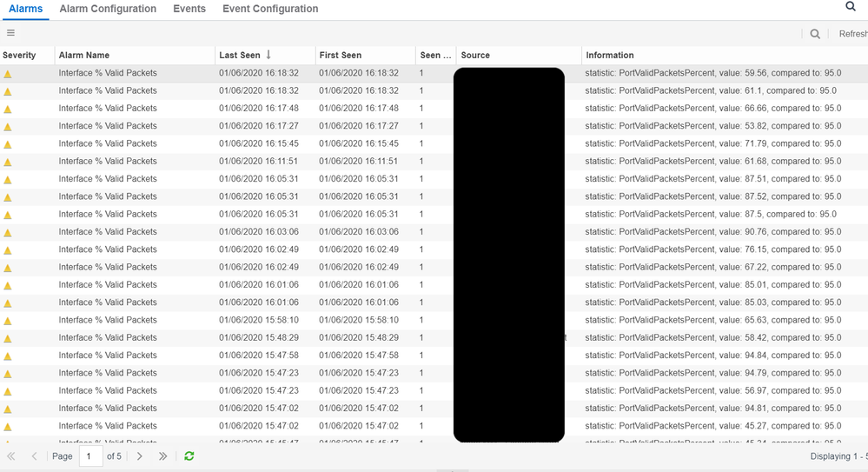The width and height of the screenshot is (868, 472).
Task: Click the Refresh button
Action: click(853, 34)
